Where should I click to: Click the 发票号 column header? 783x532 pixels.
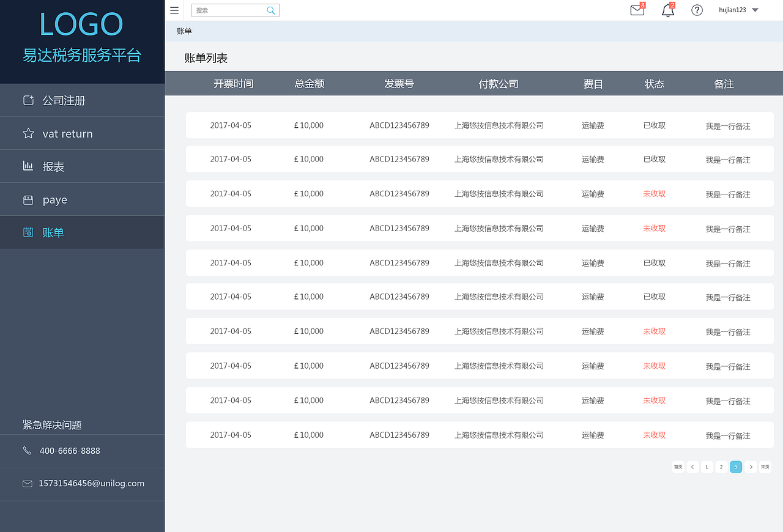pos(399,84)
